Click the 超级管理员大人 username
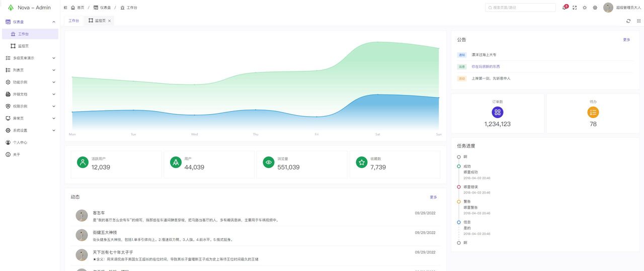The height and width of the screenshot is (271, 644). 628,8
